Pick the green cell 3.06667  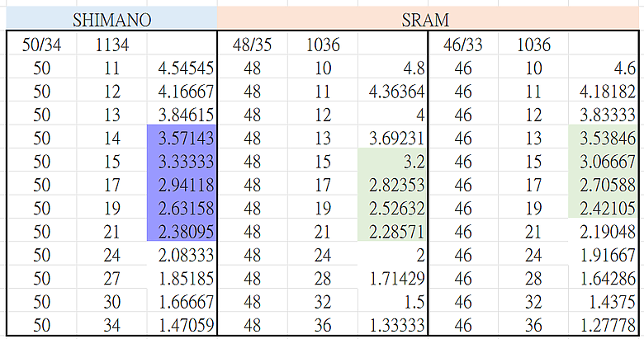point(604,161)
